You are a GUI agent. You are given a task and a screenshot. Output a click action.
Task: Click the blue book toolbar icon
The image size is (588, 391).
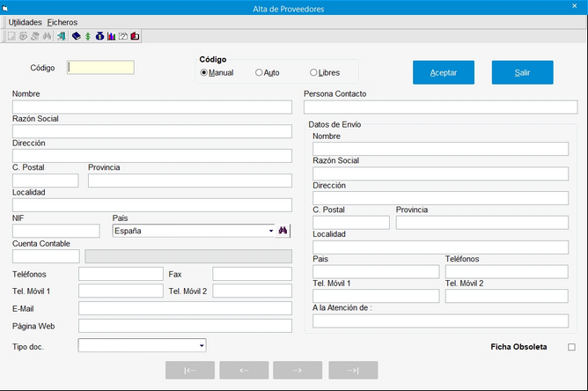coord(76,36)
